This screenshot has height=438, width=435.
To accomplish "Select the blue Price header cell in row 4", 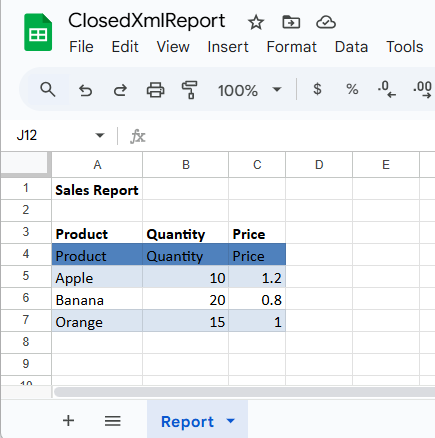I will 257,255.
